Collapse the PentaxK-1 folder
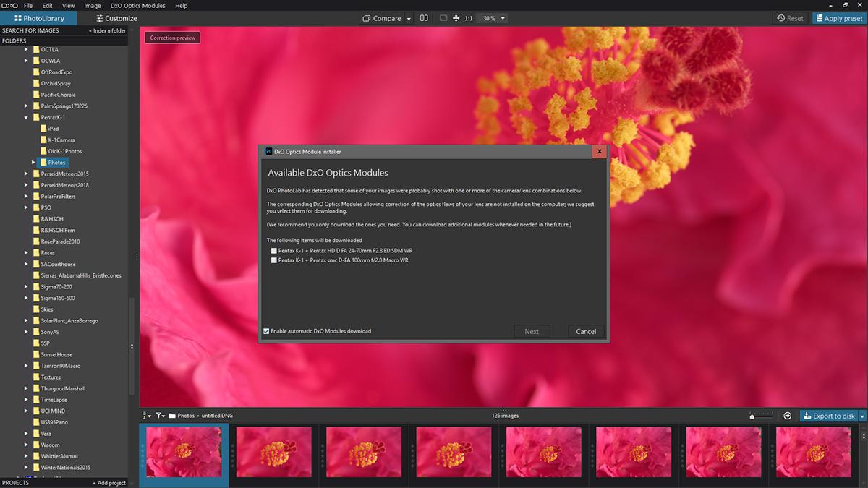 [x=26, y=117]
